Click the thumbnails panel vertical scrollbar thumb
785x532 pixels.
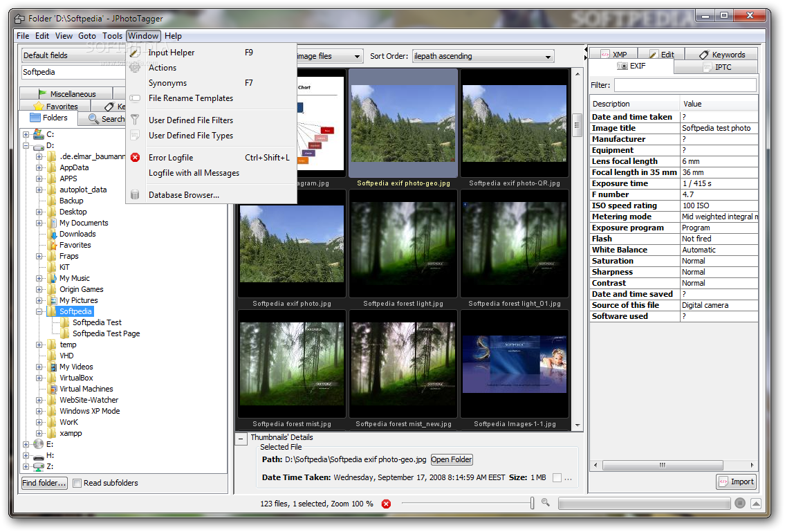(578, 125)
